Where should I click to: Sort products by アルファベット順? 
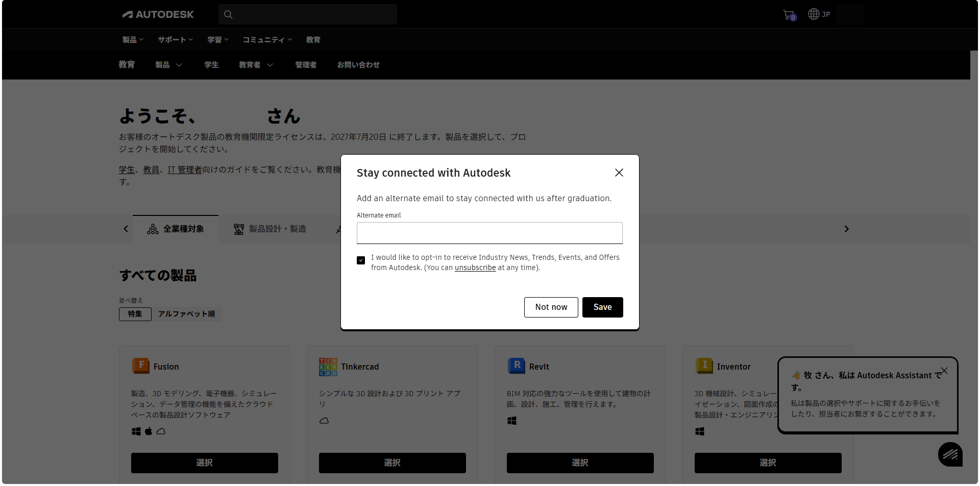click(x=186, y=314)
